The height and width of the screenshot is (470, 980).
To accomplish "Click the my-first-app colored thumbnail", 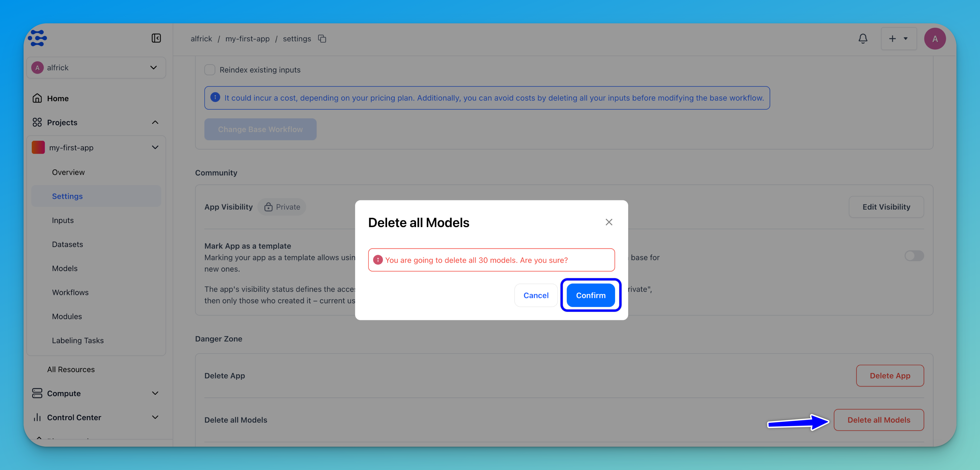I will click(38, 148).
